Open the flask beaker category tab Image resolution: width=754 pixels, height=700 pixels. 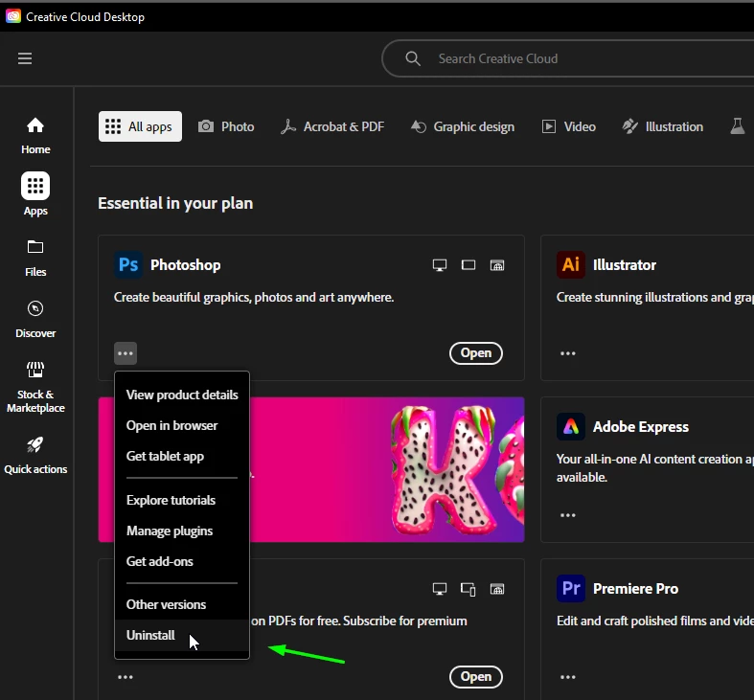pyautogui.click(x=737, y=126)
